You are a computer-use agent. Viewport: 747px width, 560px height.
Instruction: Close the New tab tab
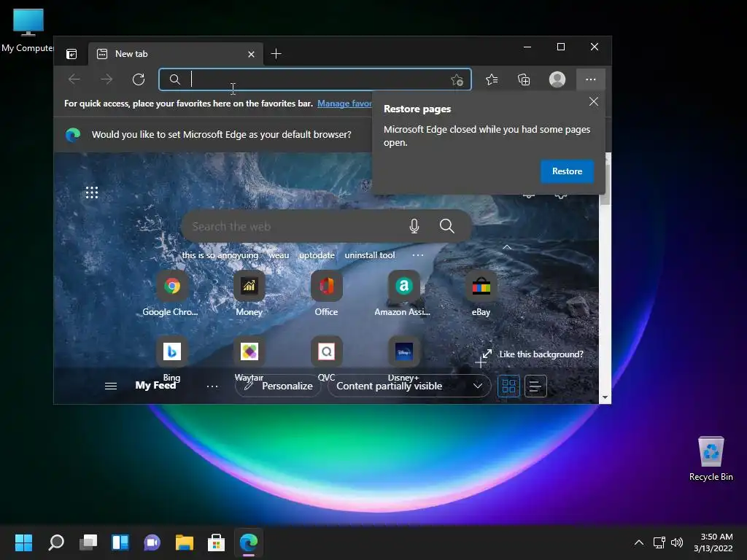tap(251, 54)
